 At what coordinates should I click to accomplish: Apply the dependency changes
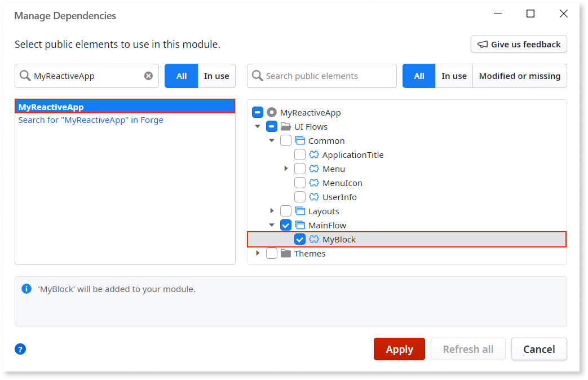point(399,349)
